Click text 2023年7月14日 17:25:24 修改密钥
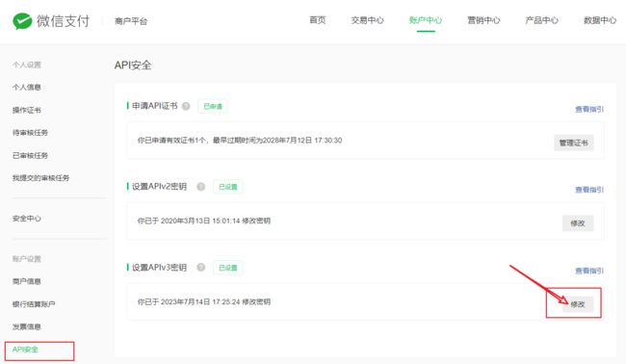Image resolution: width=626 pixels, height=364 pixels. click(216, 301)
